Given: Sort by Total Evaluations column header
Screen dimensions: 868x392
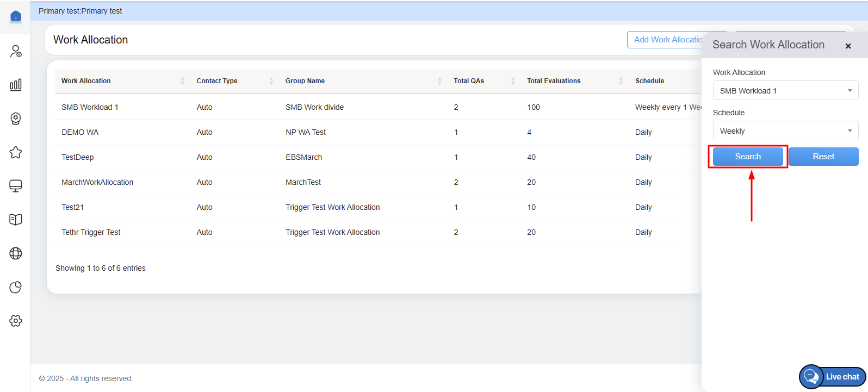Looking at the screenshot, I should (x=554, y=81).
